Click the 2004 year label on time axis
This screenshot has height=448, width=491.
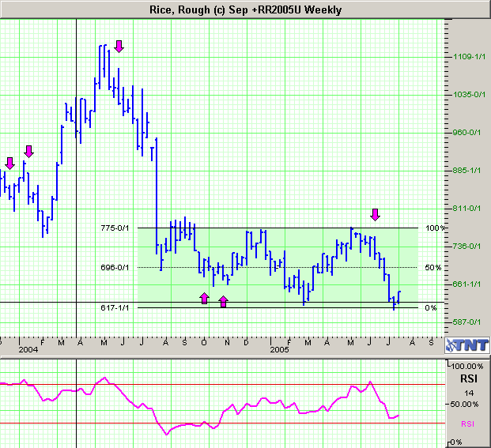(28, 348)
